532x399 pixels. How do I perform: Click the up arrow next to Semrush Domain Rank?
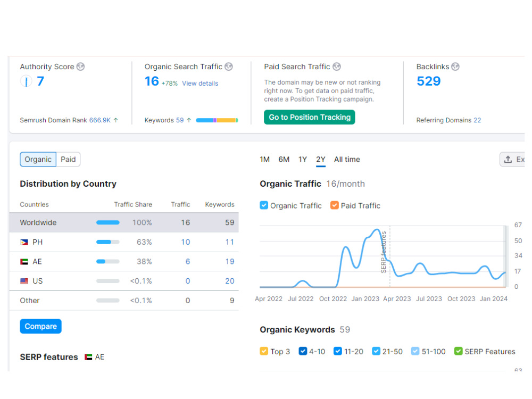tap(115, 120)
